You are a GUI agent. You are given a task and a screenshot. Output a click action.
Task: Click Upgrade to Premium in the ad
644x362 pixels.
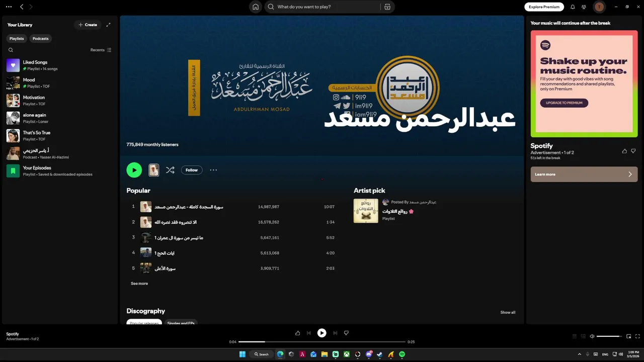tap(564, 103)
